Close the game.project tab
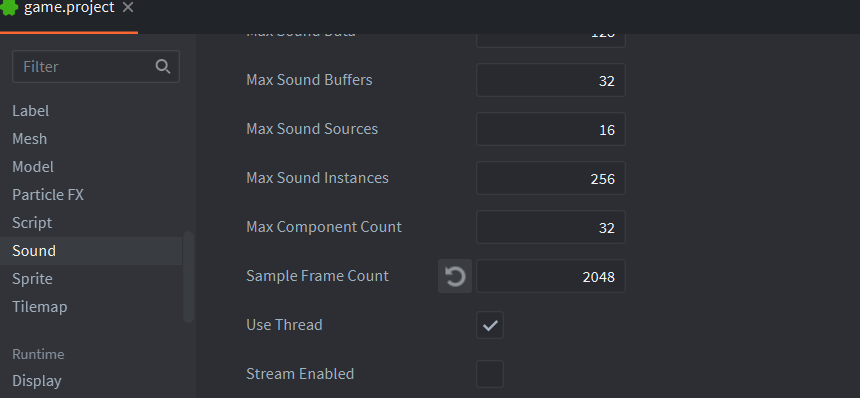Screen dimensions: 860x398 point(128,7)
